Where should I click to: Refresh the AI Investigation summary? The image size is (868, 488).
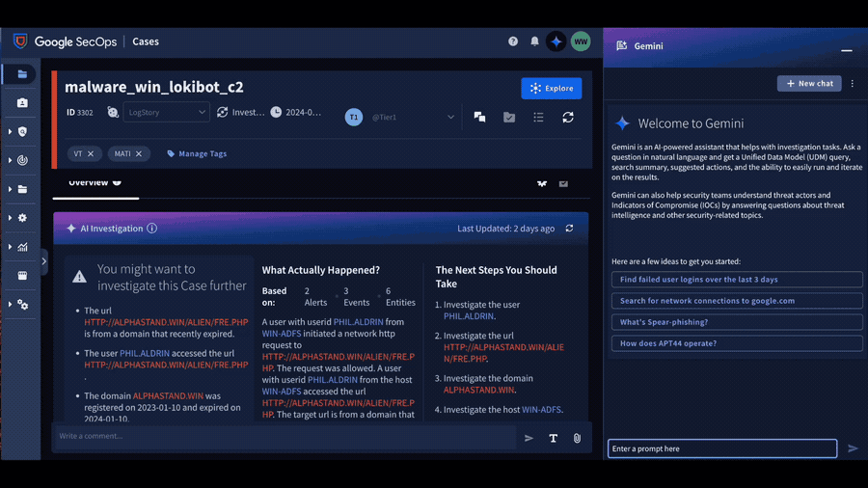pos(570,229)
